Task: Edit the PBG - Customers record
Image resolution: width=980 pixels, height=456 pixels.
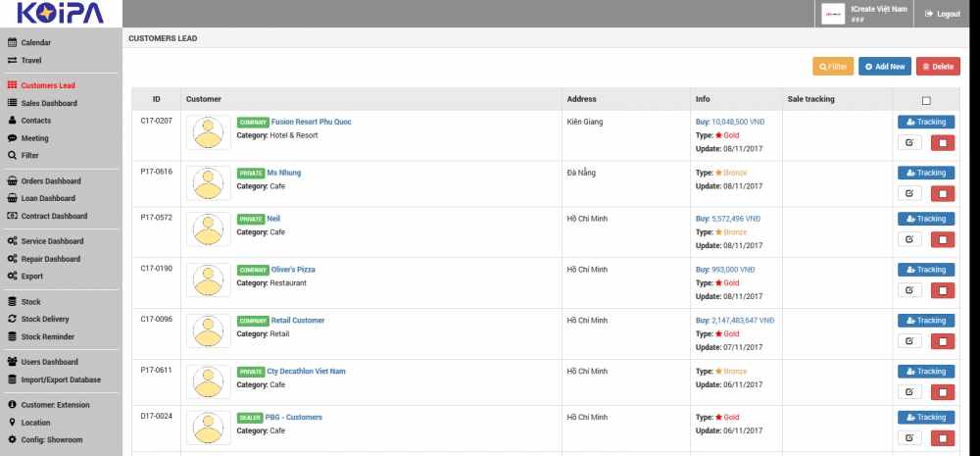Action: (x=909, y=438)
